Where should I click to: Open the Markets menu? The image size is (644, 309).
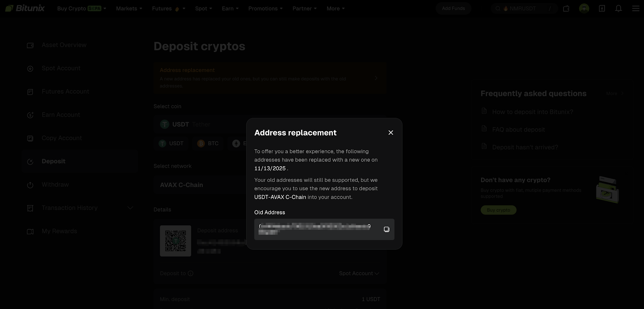click(x=129, y=8)
